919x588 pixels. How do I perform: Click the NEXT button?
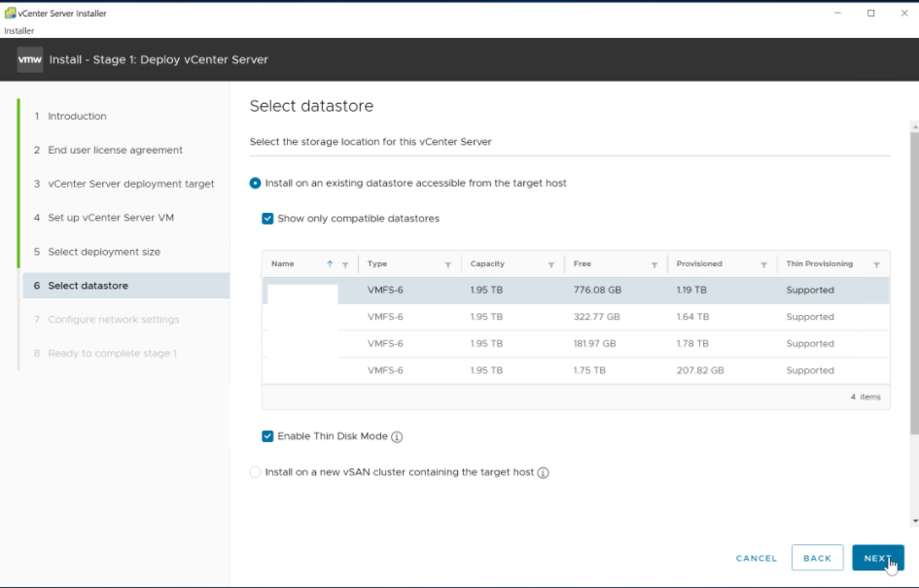pyautogui.click(x=877, y=558)
